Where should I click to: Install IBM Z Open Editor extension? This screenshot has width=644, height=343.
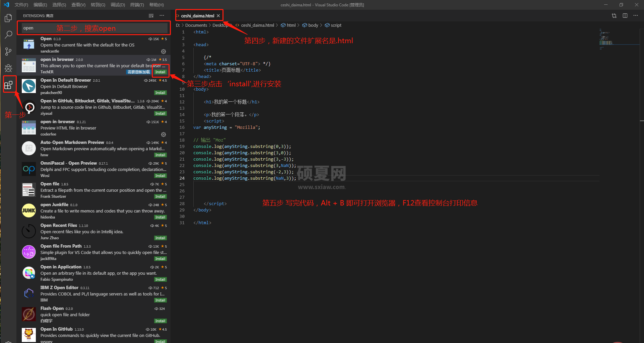coord(160,300)
